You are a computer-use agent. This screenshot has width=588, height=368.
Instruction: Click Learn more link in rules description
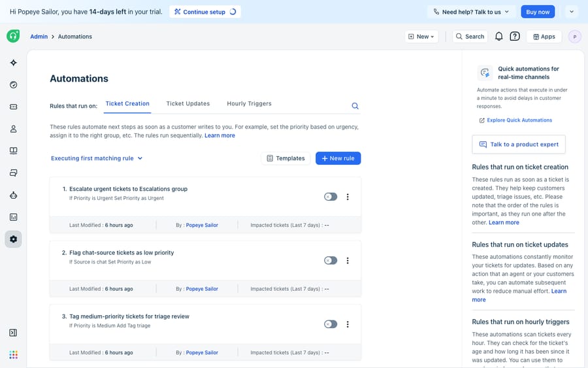(x=220, y=135)
